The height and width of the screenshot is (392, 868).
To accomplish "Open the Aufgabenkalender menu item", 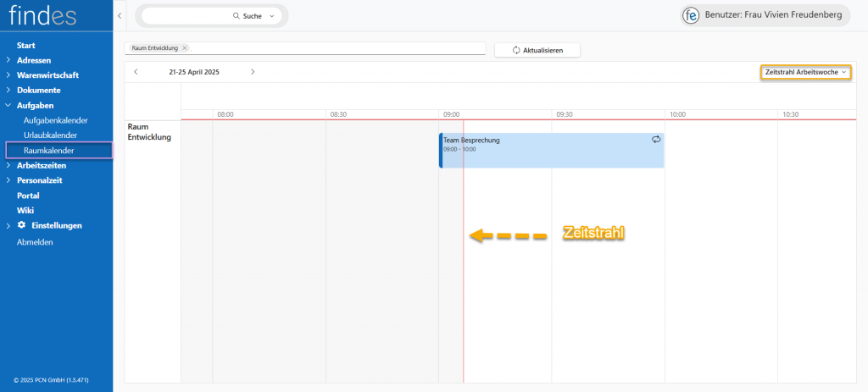I will [x=55, y=120].
